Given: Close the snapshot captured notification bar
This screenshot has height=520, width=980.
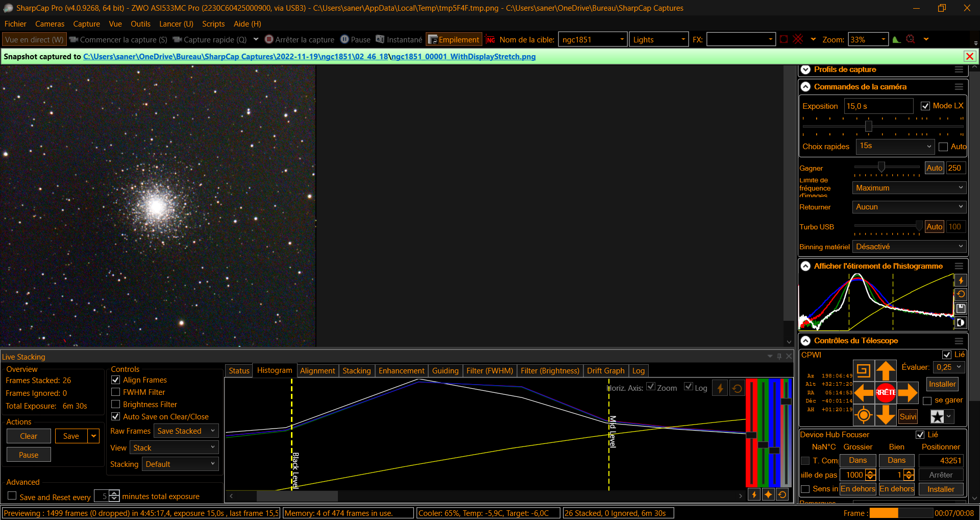Looking at the screenshot, I should [x=970, y=57].
